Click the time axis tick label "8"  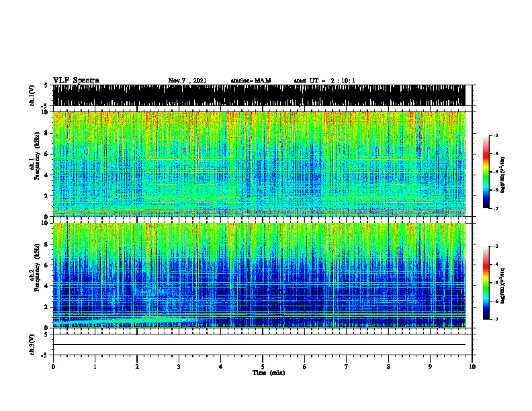[x=388, y=367]
